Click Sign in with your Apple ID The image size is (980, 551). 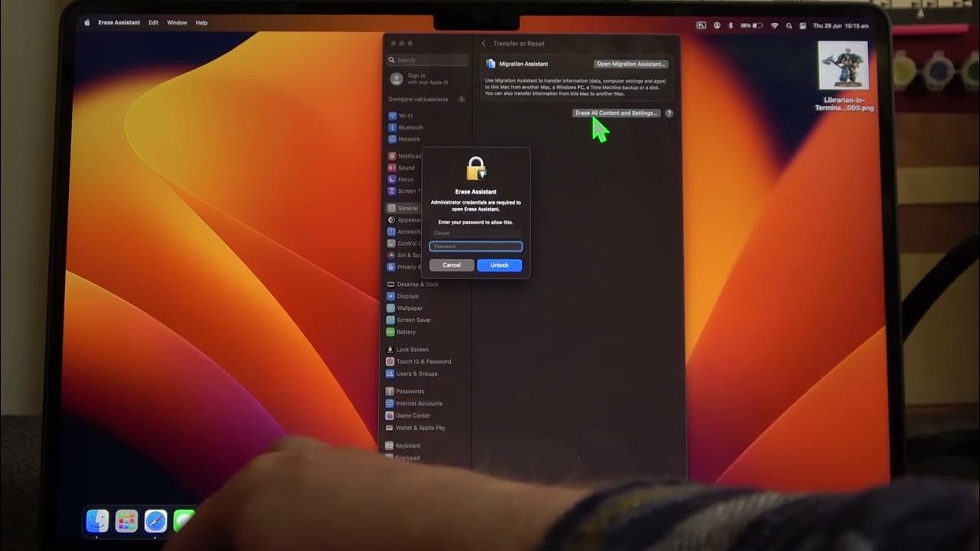click(x=420, y=79)
